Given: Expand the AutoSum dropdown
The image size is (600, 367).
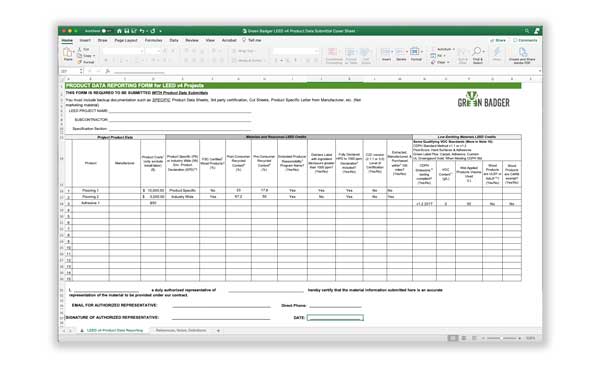Looking at the screenshot, I should (x=454, y=49).
